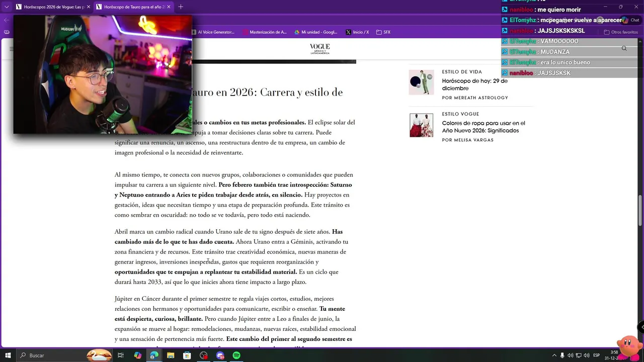Image resolution: width=644 pixels, height=362 pixels.
Task: Open the AI Voice Generator bookmark
Action: tap(213, 32)
